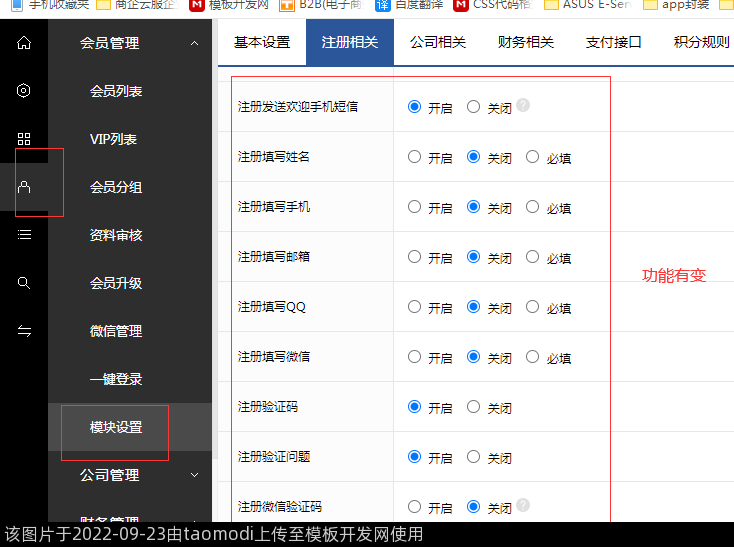The image size is (734, 547).
Task: Set 注册填写姓名 to 必填
Action: [532, 157]
